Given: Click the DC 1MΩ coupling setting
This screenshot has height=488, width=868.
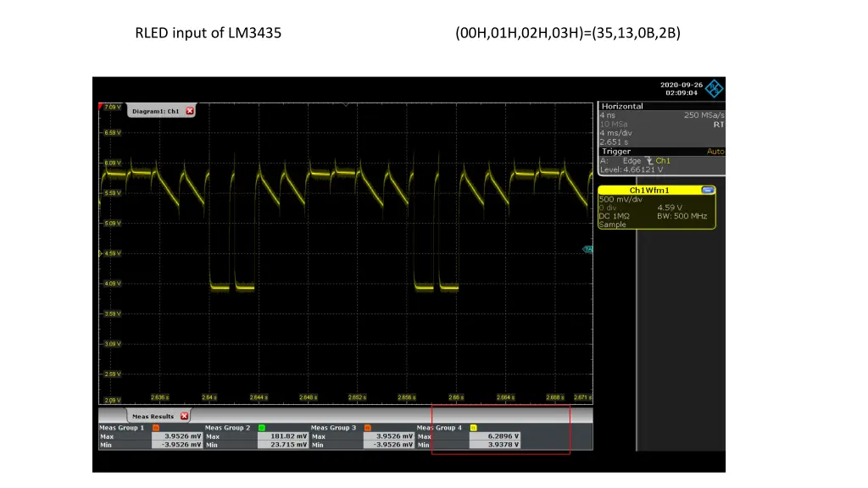Looking at the screenshot, I should (x=614, y=216).
